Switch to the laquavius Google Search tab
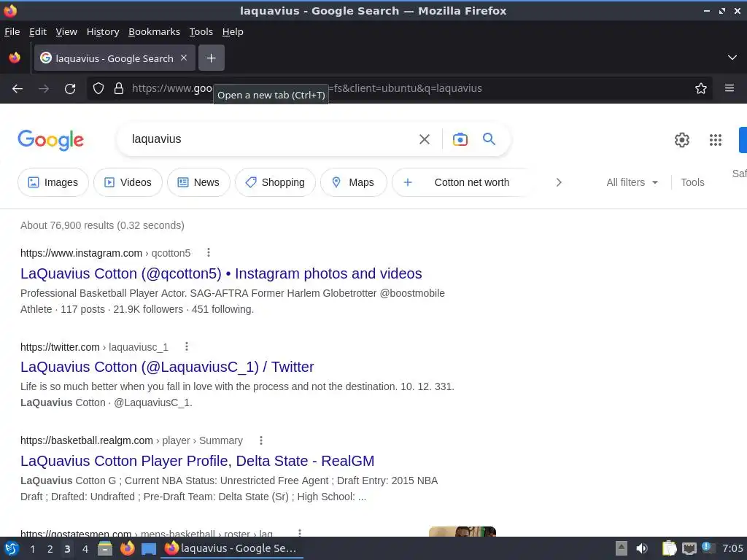The image size is (747, 560). coord(115,58)
